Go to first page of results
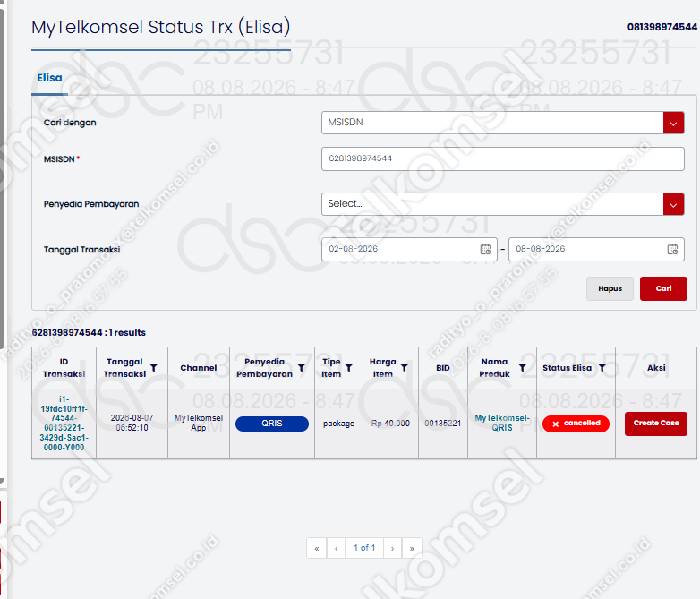Screen dimensions: 700x599 317,548
